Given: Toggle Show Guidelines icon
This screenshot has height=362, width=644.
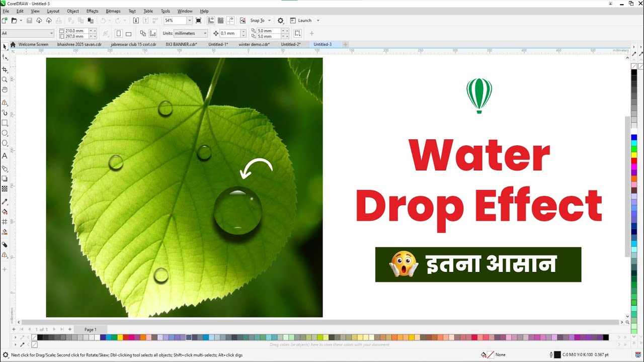Looking at the screenshot, I should tap(230, 21).
